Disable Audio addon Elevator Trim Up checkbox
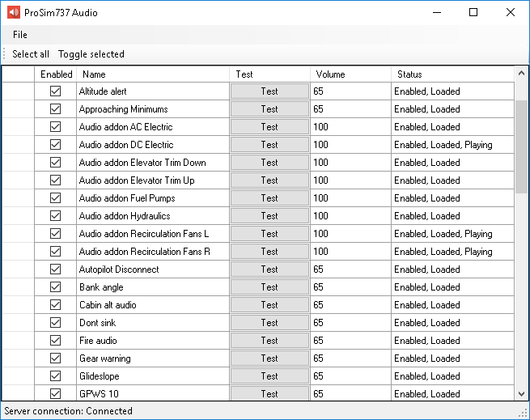The image size is (530, 420). tap(56, 180)
